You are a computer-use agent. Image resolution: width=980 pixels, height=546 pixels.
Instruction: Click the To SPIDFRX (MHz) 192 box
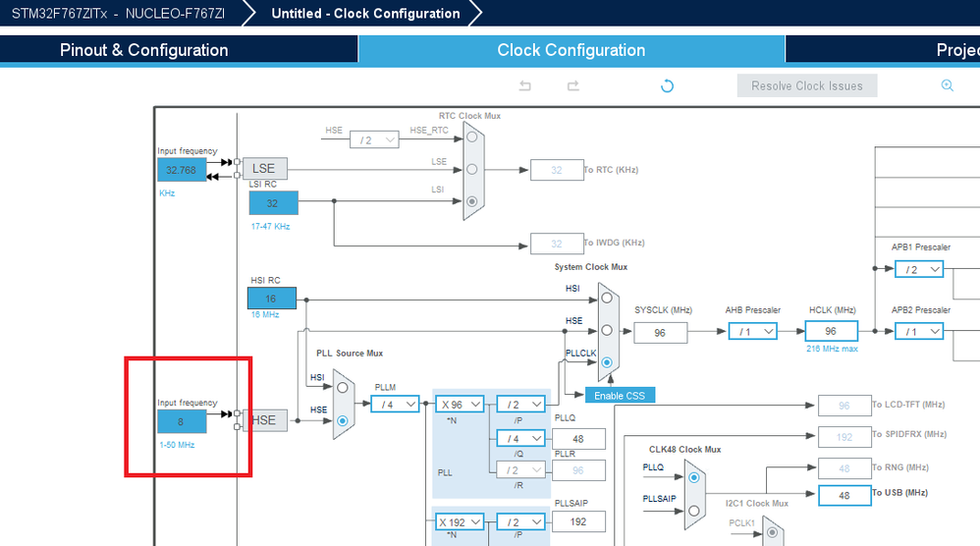click(844, 437)
